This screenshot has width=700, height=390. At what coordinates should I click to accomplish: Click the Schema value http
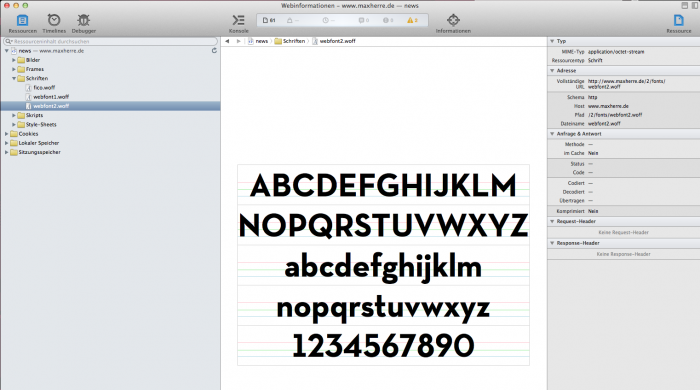(x=592, y=97)
